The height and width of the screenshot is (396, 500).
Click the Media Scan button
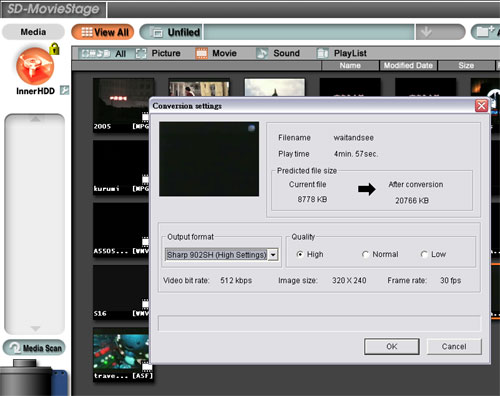point(34,348)
